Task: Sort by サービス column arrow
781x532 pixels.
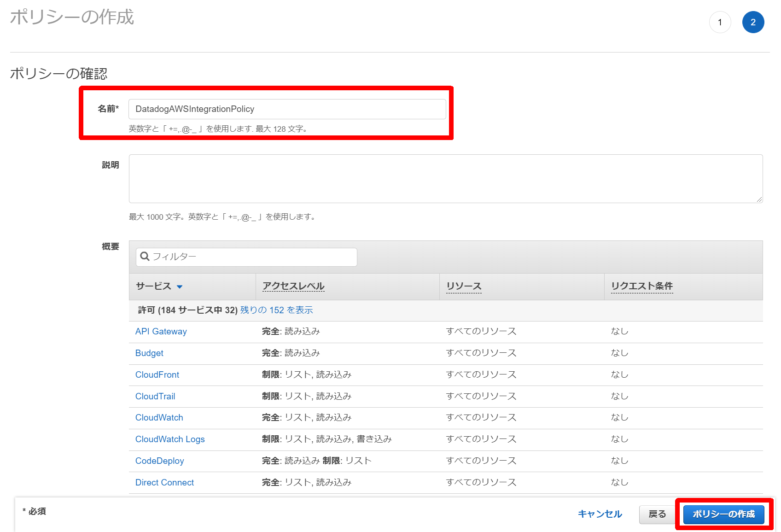Action: click(x=180, y=287)
